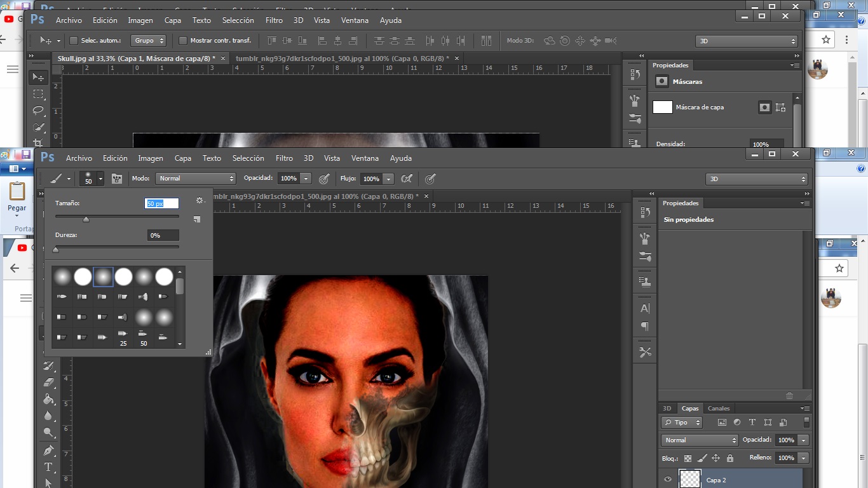Switch to 3D tab in layers panel
The height and width of the screenshot is (488, 868).
[x=667, y=409]
